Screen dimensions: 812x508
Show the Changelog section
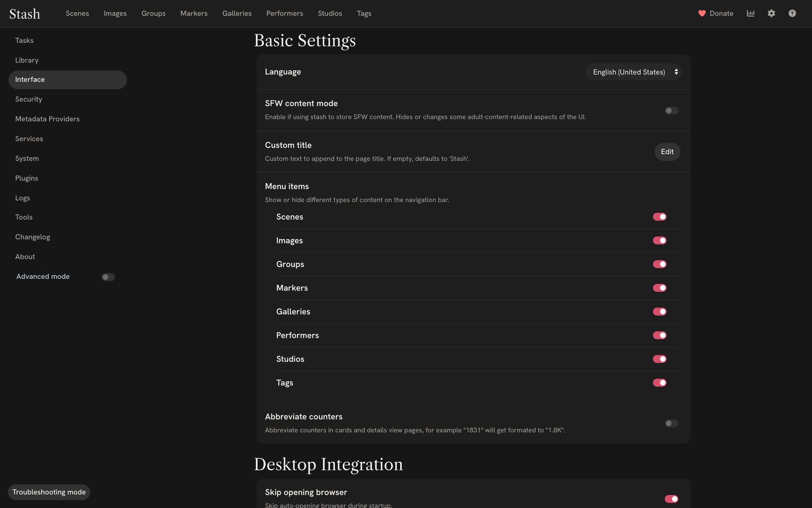click(x=68, y=237)
